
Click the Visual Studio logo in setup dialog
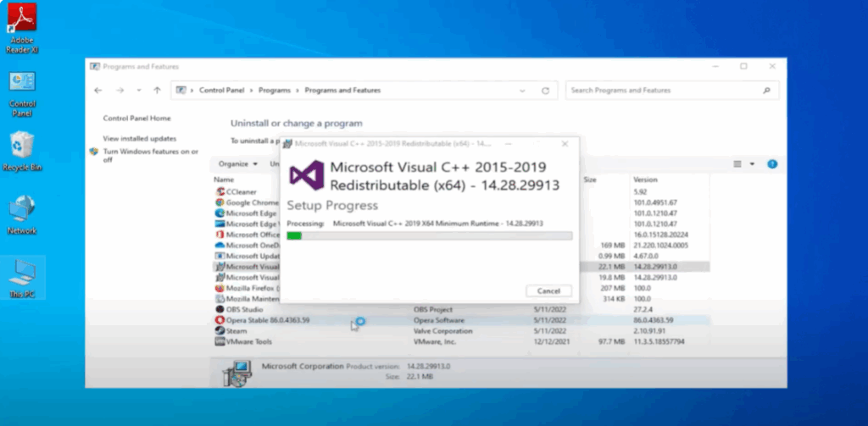307,175
